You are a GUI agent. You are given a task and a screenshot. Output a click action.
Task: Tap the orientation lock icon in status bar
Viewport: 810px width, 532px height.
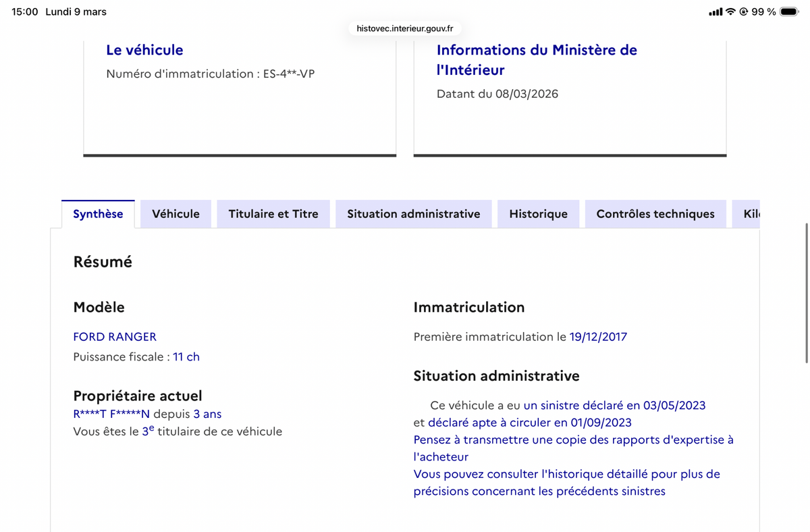pos(744,12)
